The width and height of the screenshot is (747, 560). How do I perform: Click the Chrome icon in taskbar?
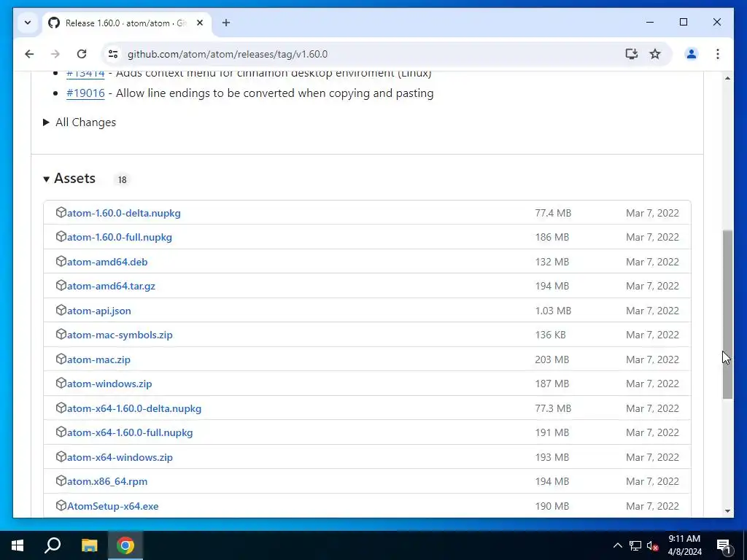tap(125, 545)
